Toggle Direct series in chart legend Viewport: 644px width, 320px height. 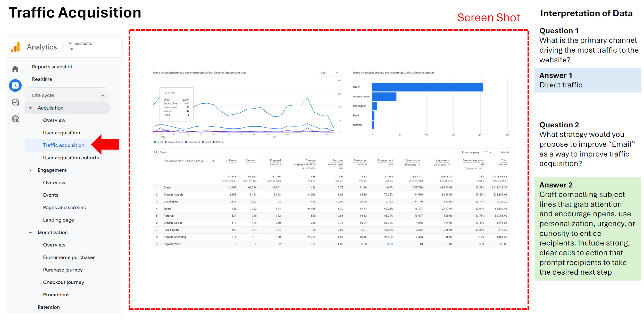(158, 142)
